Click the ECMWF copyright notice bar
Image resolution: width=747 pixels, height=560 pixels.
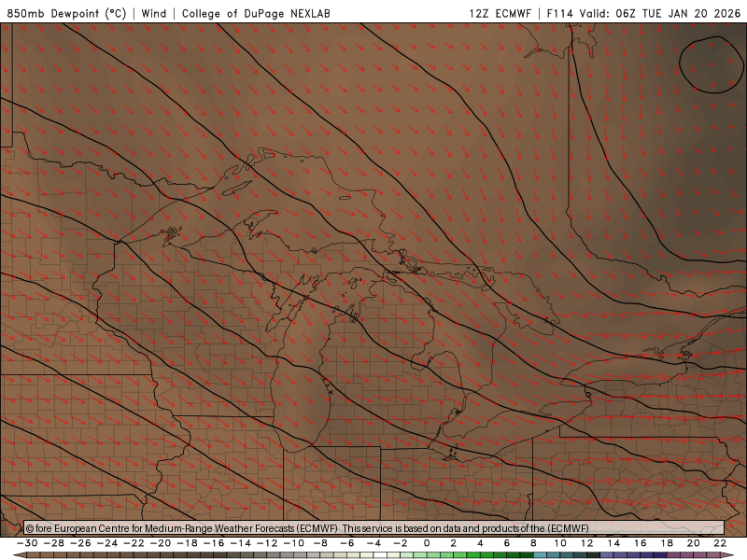point(374,528)
